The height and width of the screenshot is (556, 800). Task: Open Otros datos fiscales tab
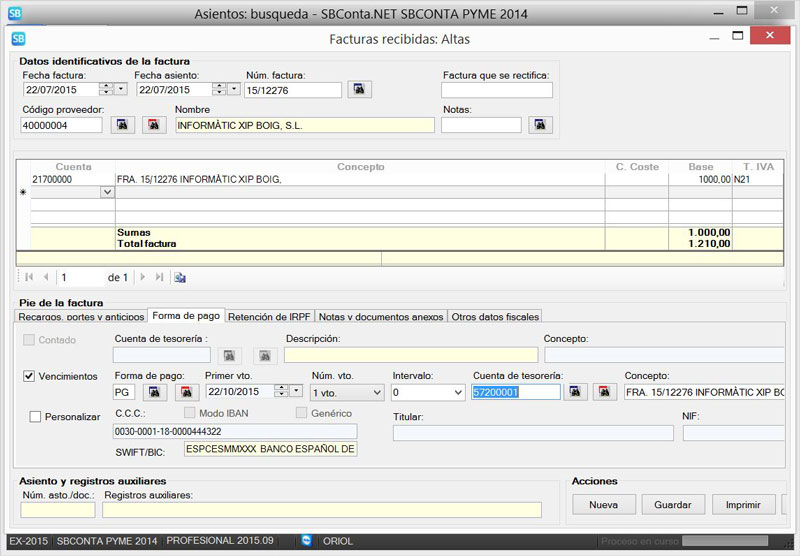[x=495, y=316]
